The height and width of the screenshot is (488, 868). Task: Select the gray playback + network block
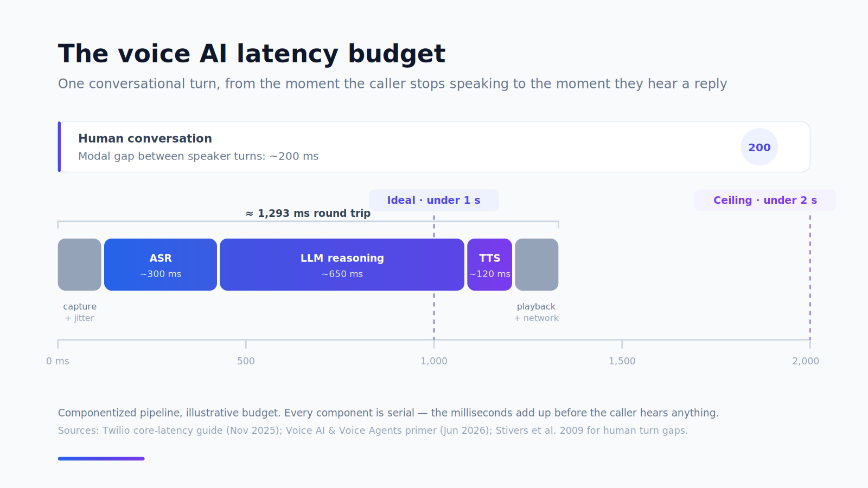point(537,265)
